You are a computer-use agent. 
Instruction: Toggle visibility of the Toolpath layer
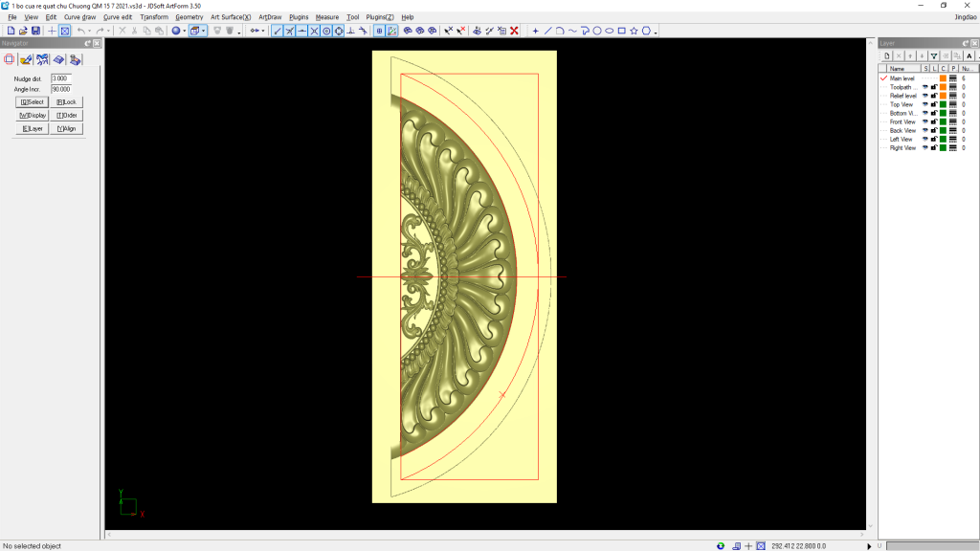[925, 87]
